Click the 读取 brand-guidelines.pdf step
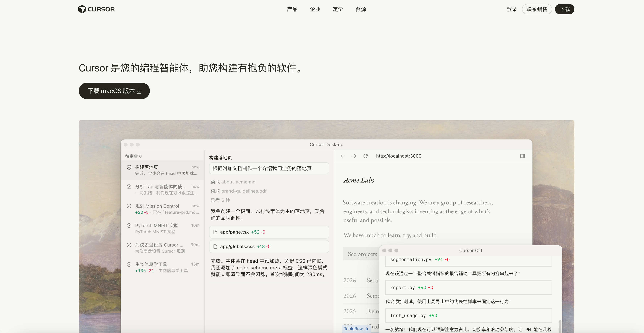 238,191
